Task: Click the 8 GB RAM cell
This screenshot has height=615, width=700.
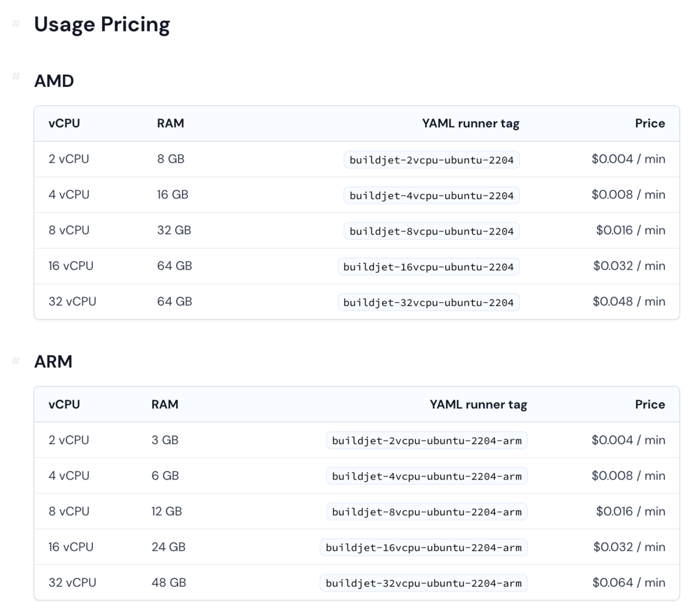Action: (171, 159)
